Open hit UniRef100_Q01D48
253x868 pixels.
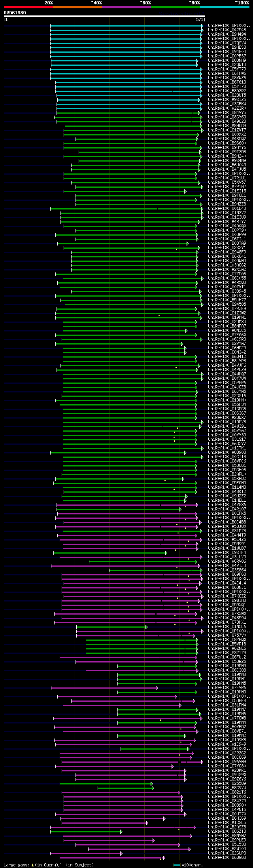pos(227,208)
